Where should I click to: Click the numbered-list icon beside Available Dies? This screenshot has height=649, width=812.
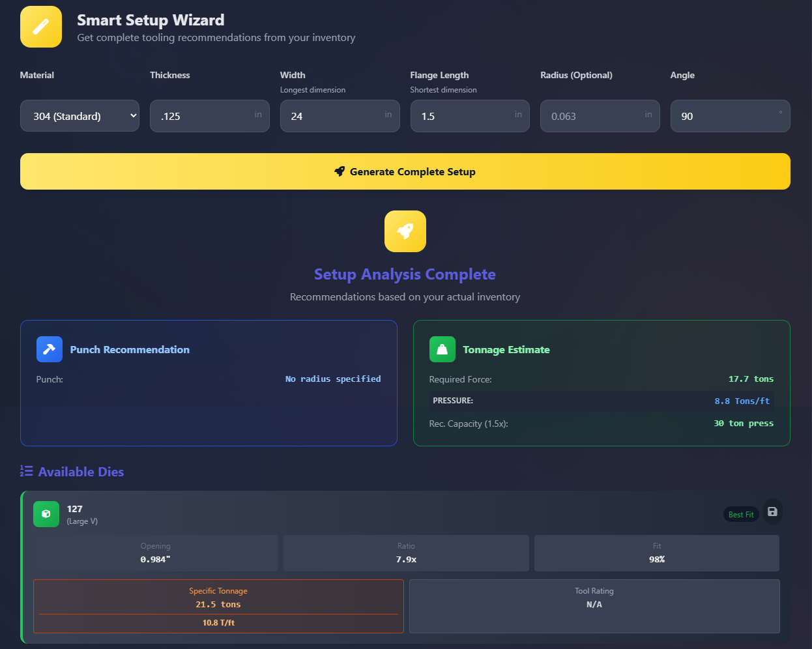tap(25, 471)
